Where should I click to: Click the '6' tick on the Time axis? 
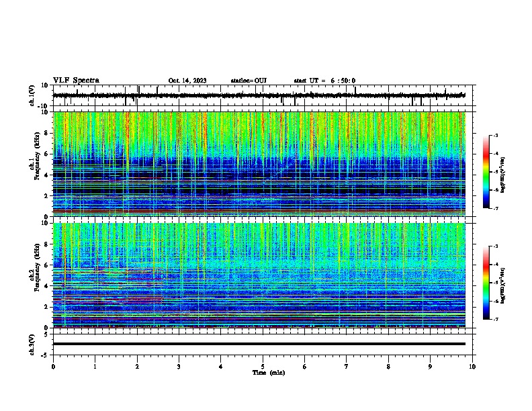[305, 367]
